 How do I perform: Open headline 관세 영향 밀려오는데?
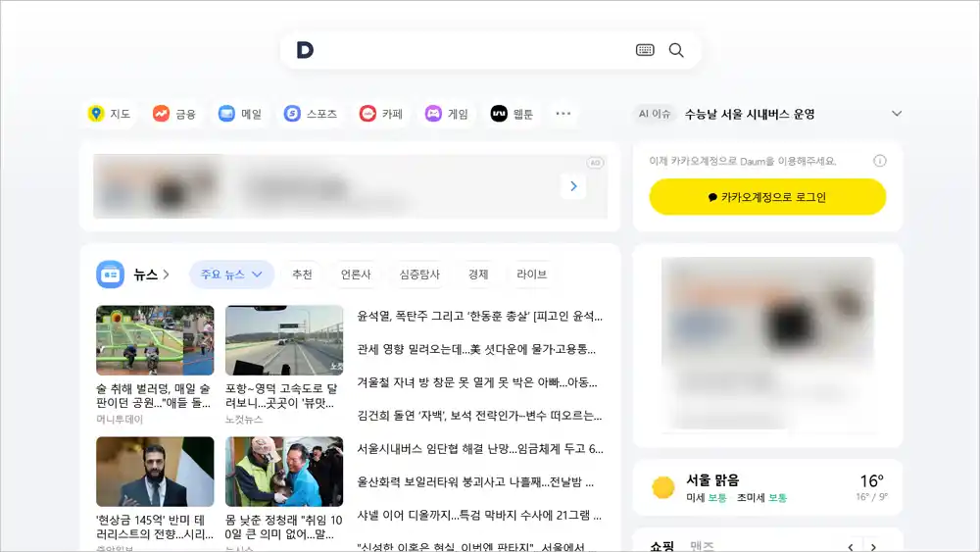pos(476,349)
